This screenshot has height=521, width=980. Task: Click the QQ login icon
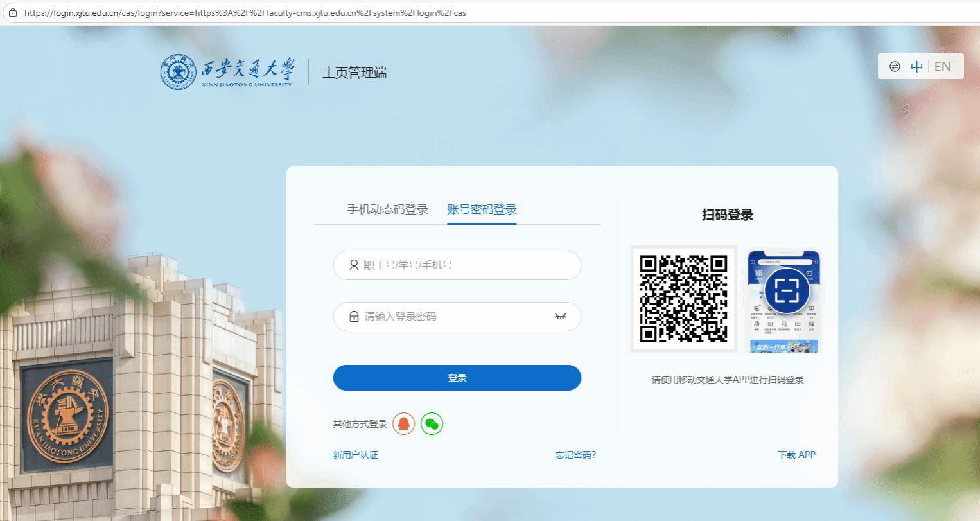pos(403,424)
